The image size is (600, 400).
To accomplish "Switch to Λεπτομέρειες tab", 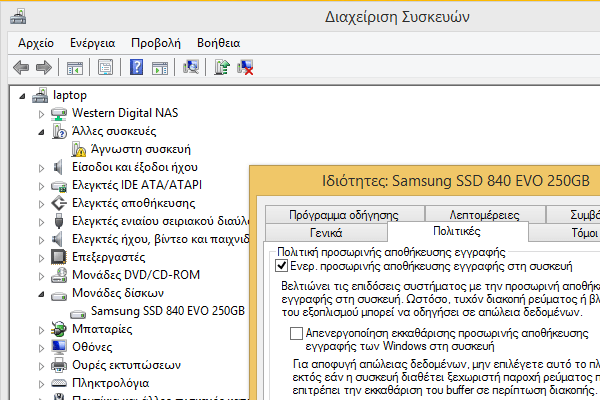I will [485, 214].
